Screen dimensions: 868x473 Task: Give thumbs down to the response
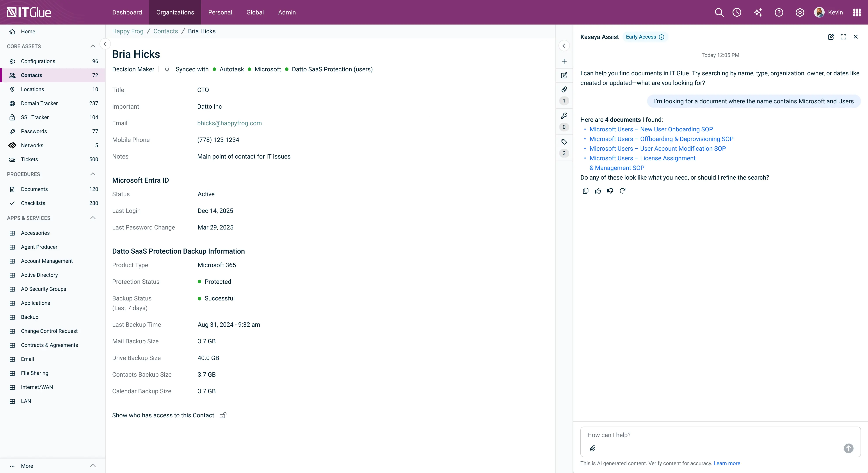tap(610, 191)
